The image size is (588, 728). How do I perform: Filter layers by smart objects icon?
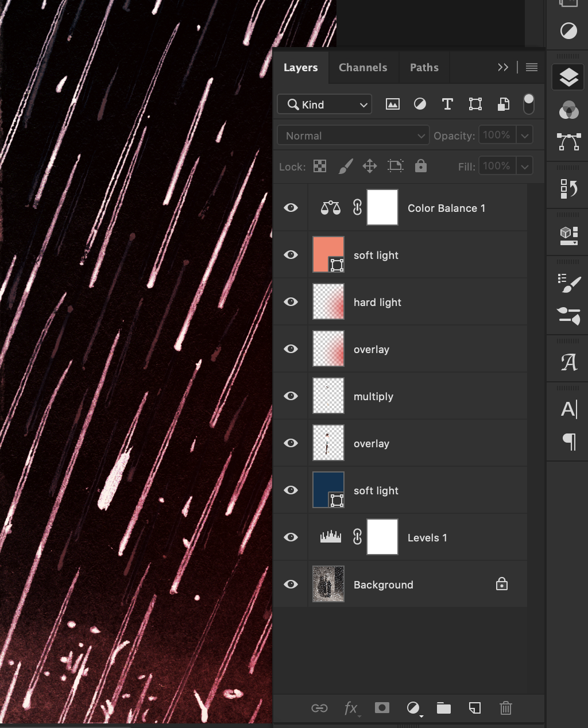[x=504, y=104]
